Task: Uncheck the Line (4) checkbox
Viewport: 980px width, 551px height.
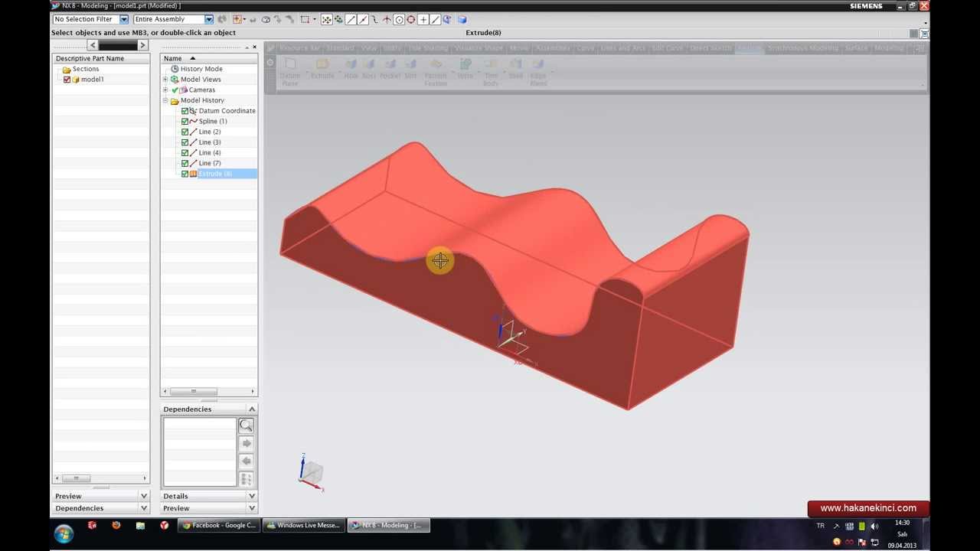Action: (x=185, y=153)
